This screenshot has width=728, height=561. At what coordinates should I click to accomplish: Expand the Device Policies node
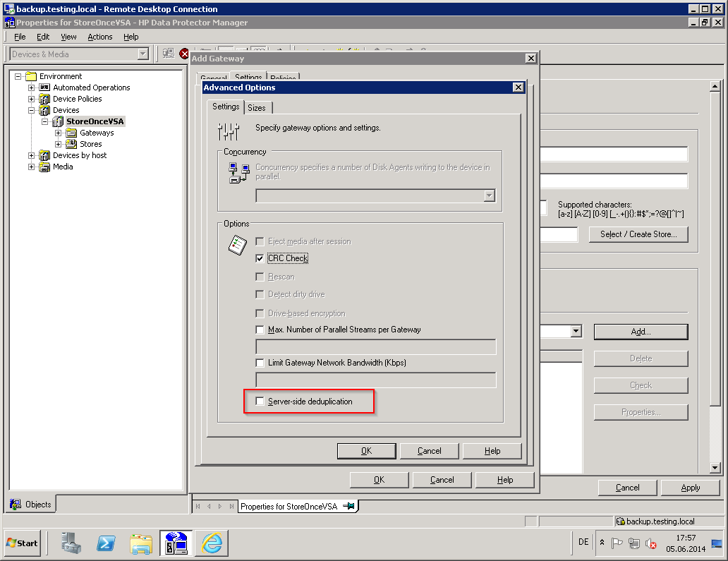32,99
